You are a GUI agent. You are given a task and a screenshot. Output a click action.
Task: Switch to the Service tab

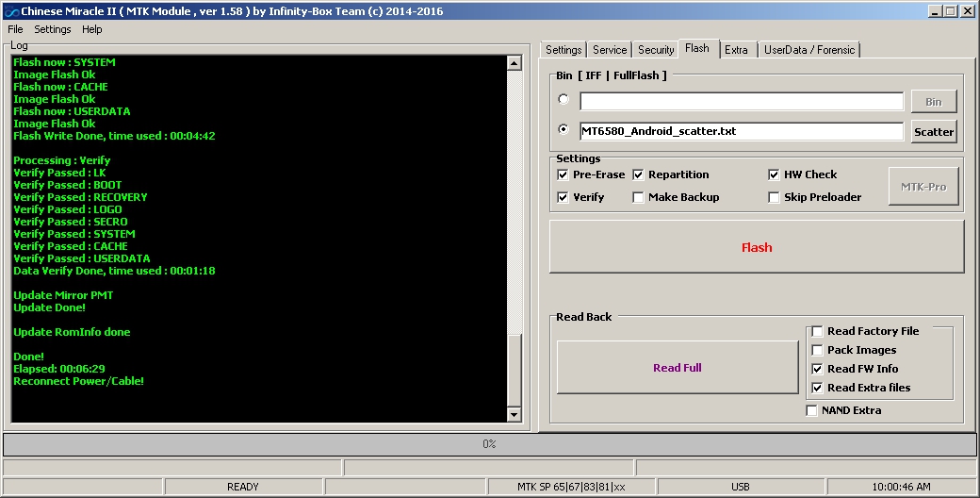tap(610, 50)
